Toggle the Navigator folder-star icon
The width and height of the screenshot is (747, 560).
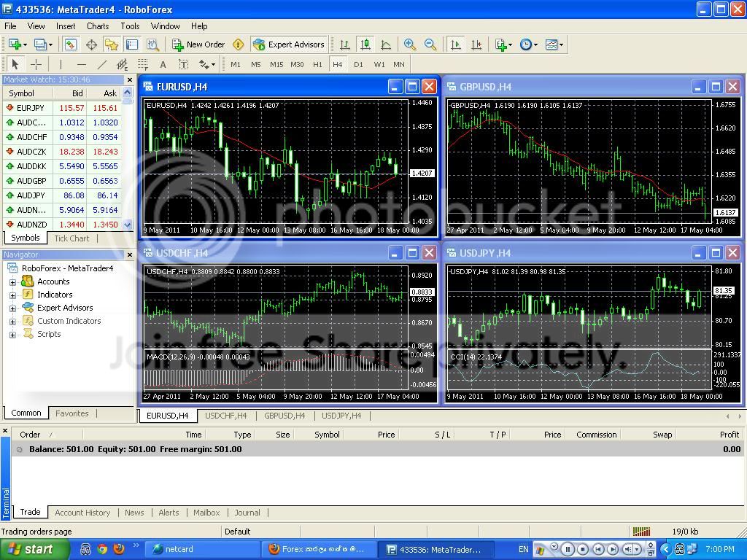click(x=112, y=44)
